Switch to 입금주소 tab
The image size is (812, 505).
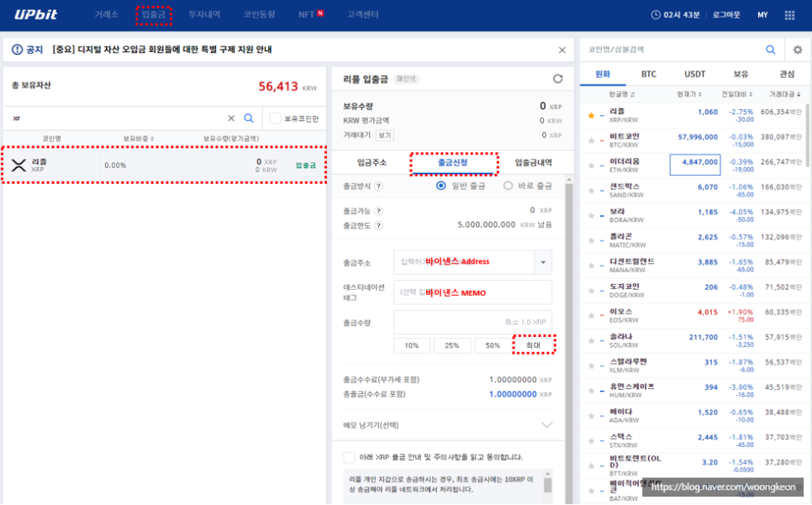click(372, 162)
